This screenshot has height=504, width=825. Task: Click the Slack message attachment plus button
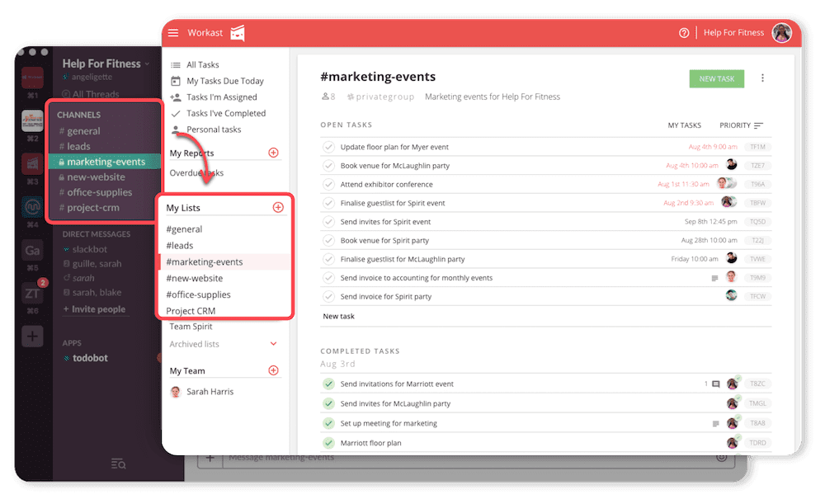(x=210, y=459)
